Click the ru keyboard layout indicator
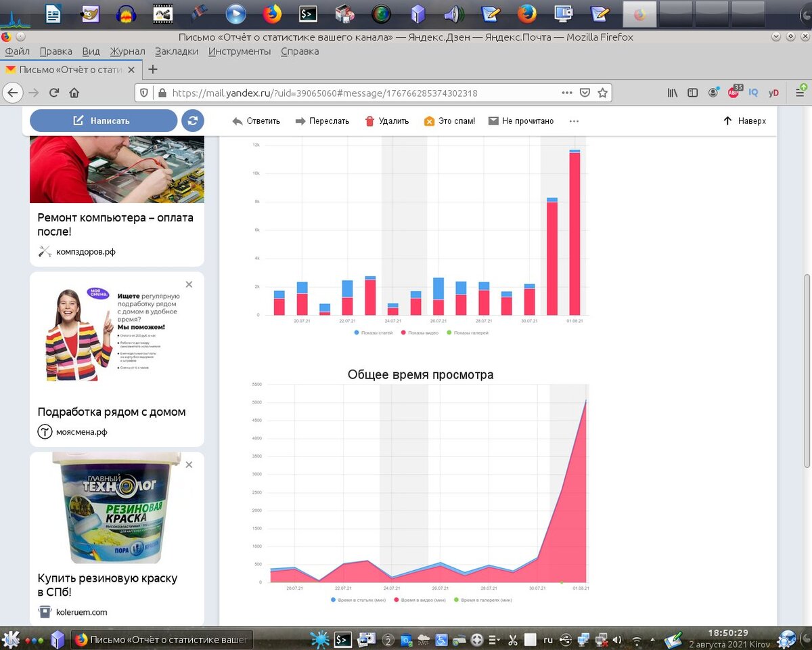The image size is (812, 650). click(x=548, y=639)
